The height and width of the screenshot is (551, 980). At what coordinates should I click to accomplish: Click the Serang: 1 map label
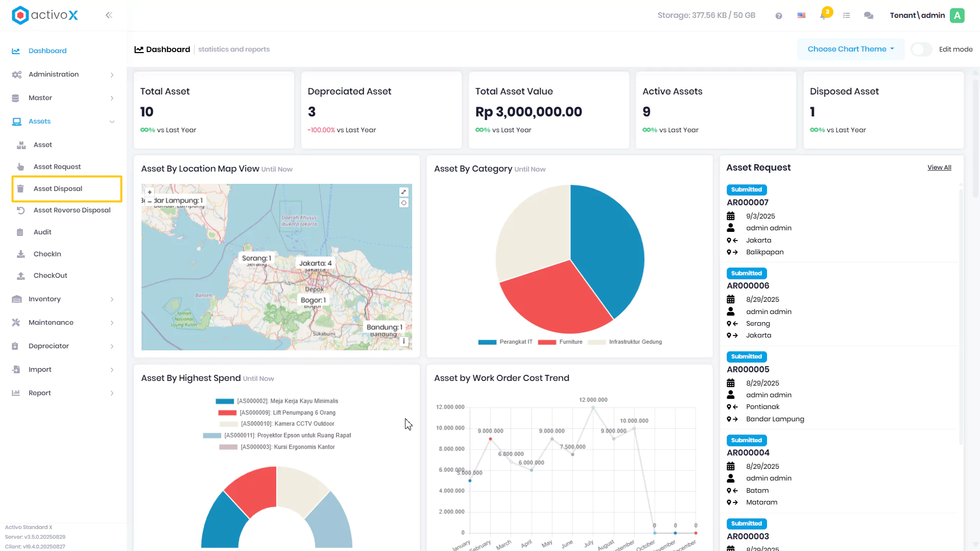coord(256,258)
